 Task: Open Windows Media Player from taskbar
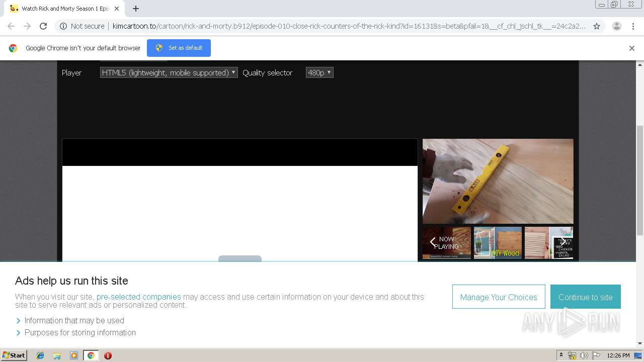74,355
